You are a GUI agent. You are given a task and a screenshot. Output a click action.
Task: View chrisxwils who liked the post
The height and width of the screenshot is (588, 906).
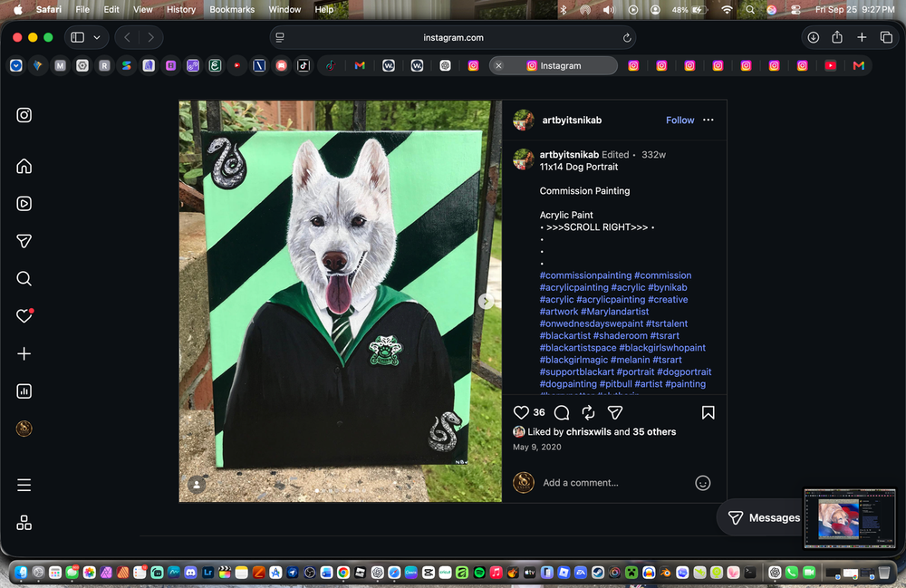coord(589,431)
